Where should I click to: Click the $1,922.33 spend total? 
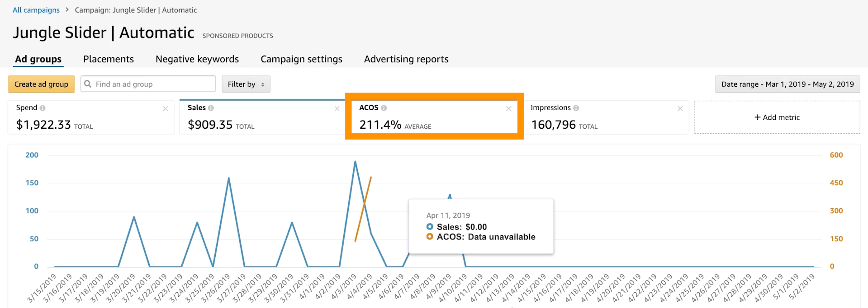[x=43, y=125]
